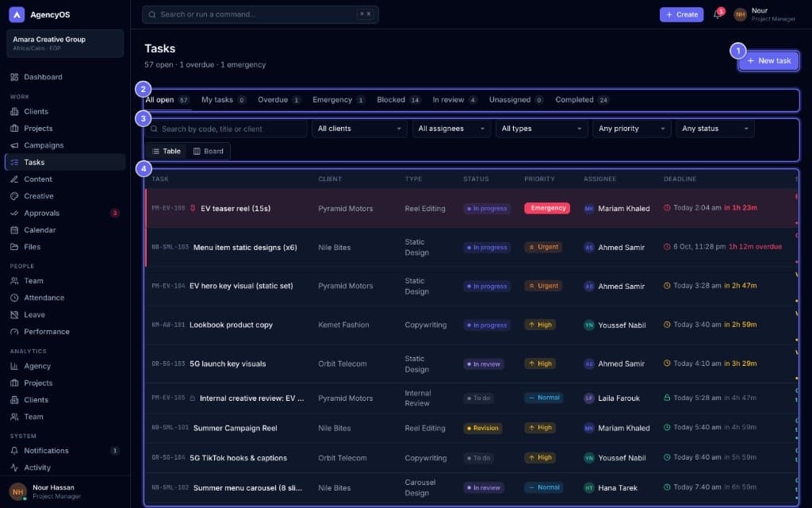Click the Revision status badge

coord(483,428)
